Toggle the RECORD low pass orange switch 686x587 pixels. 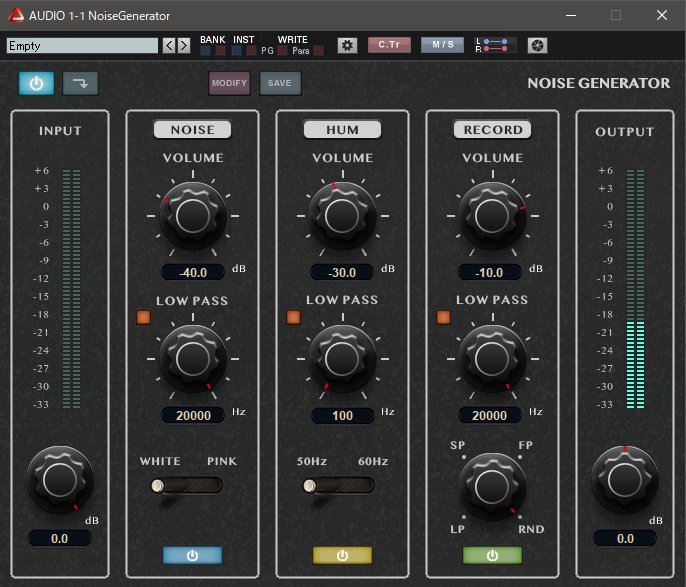443,318
